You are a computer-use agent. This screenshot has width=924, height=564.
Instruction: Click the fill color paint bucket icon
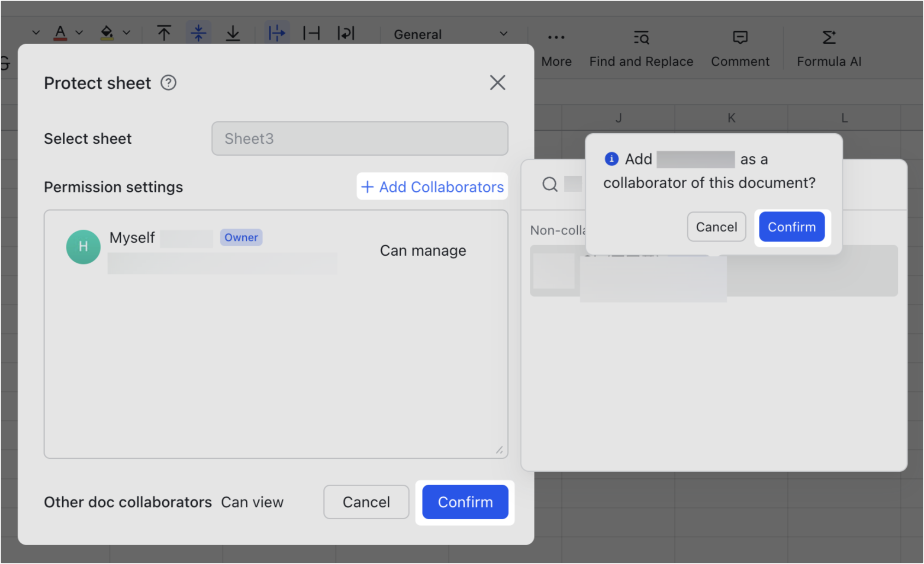point(107,33)
